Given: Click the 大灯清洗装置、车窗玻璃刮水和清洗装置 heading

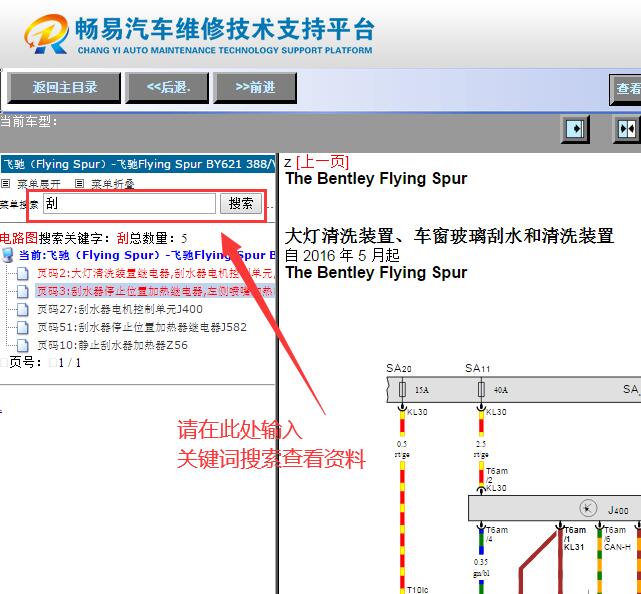Looking at the screenshot, I should (x=449, y=236).
